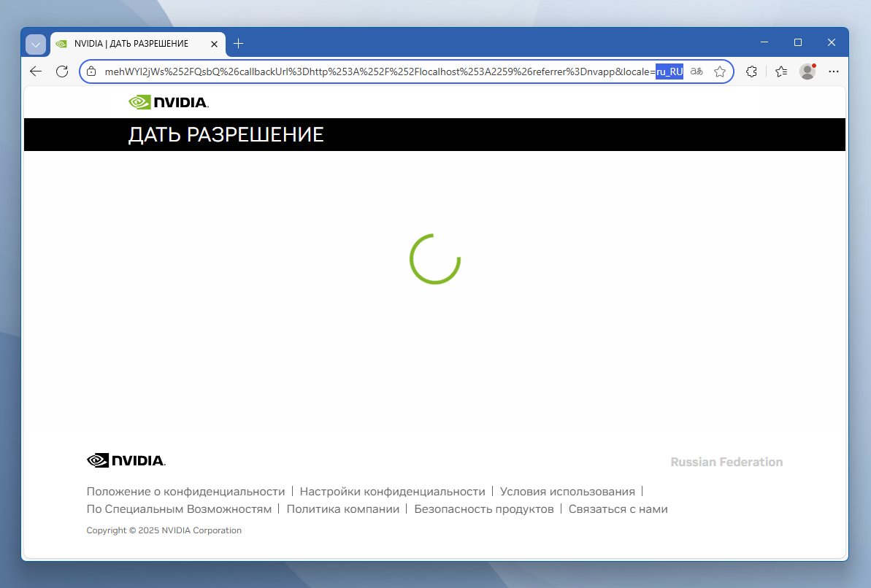This screenshot has height=588, width=871.
Task: Open Связаться с нами link
Action: [618, 509]
